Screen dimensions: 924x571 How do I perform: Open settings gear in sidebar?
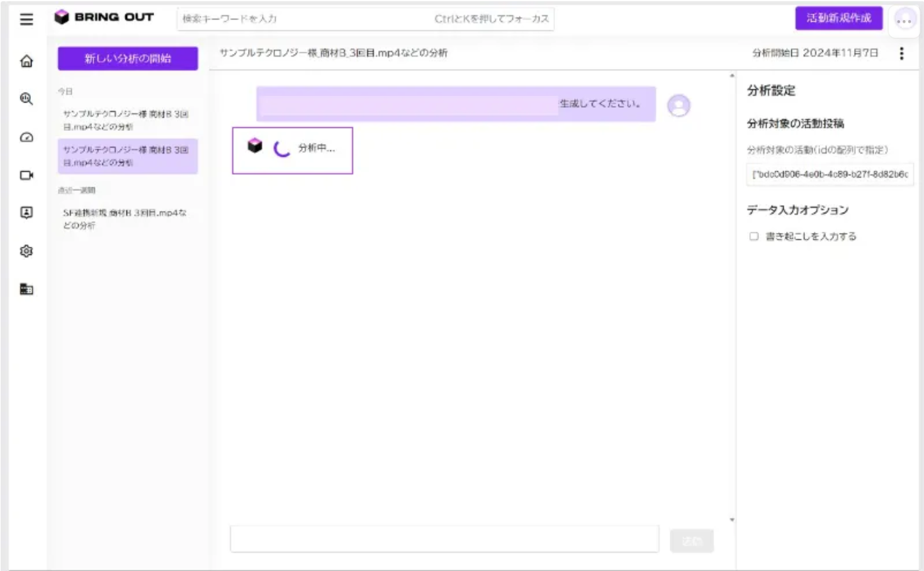(26, 251)
